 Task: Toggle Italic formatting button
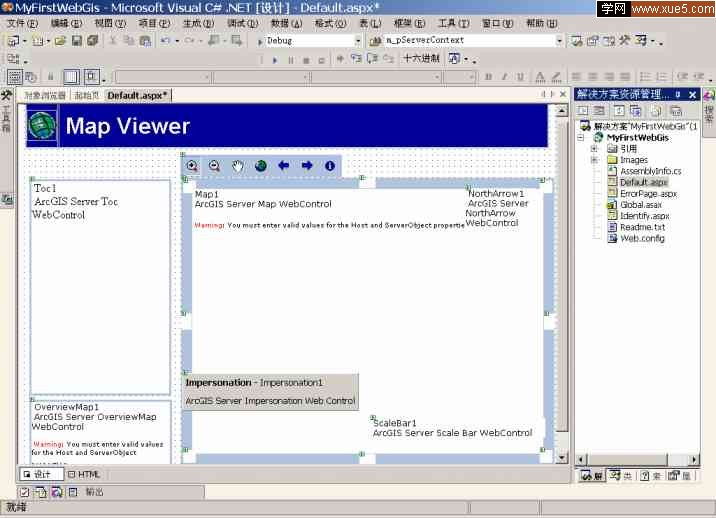coord(505,77)
